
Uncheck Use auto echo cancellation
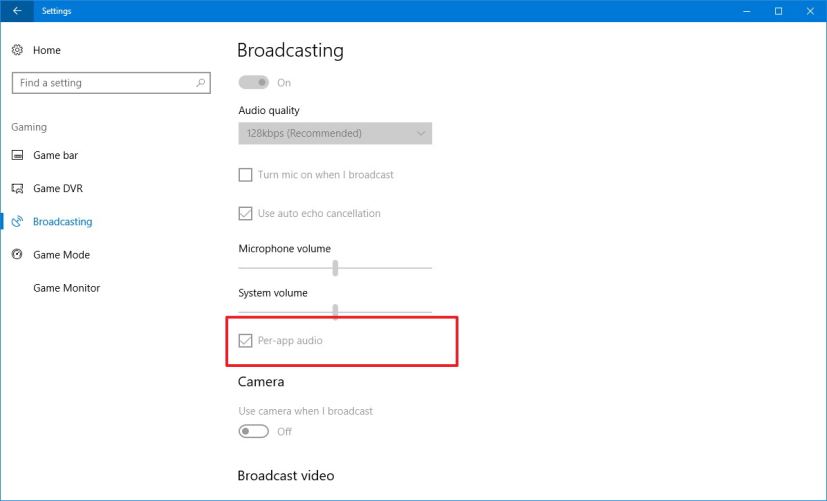(x=245, y=213)
